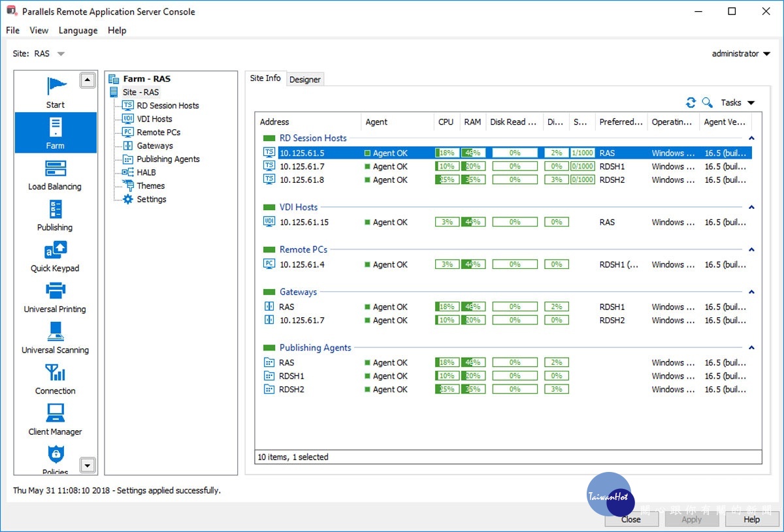Sort by the Disk Read column header
Screen dimensions: 784x532
(514, 122)
